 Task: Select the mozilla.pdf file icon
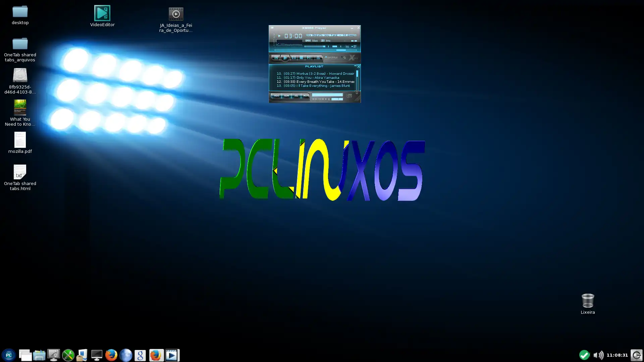point(20,143)
